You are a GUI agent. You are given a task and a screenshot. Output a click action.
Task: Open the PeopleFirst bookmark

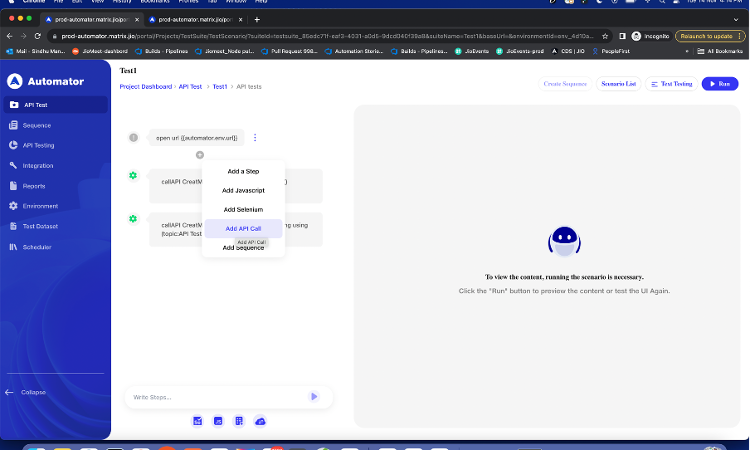coord(611,51)
